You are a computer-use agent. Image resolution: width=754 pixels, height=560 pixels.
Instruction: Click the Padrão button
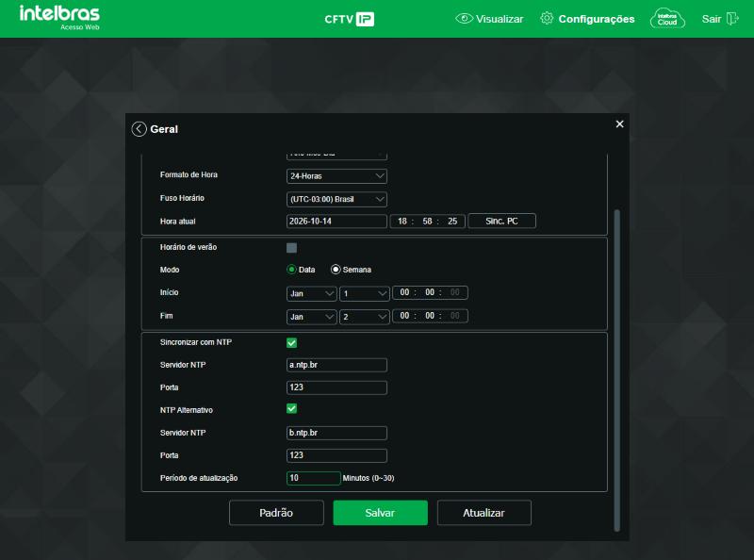pos(276,513)
